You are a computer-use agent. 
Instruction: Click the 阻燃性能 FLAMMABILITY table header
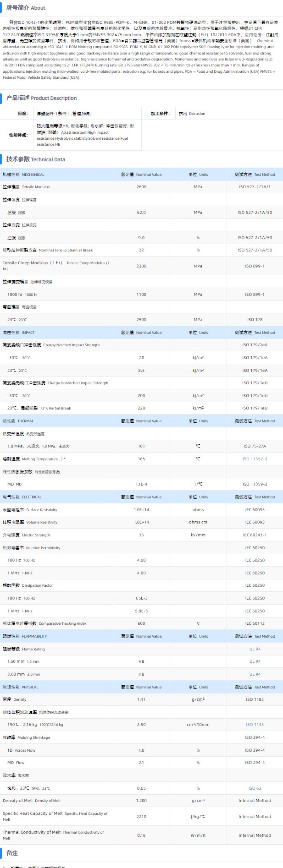coord(25,636)
